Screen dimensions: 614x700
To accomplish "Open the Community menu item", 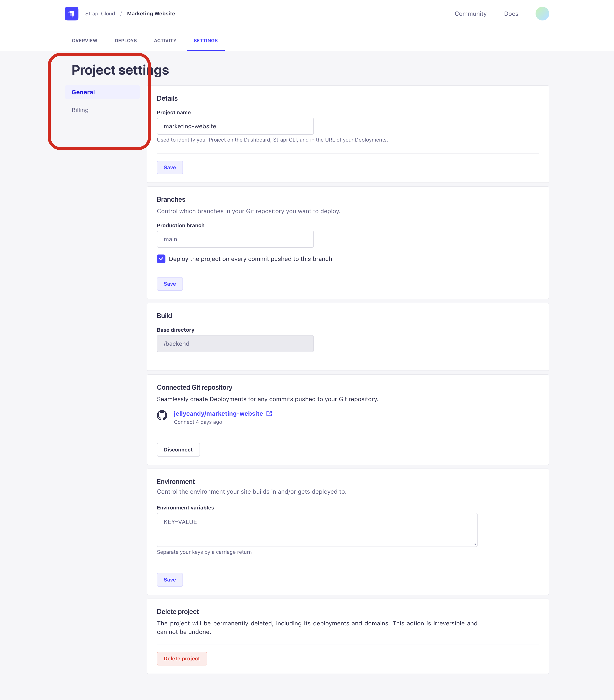I will pyautogui.click(x=471, y=14).
